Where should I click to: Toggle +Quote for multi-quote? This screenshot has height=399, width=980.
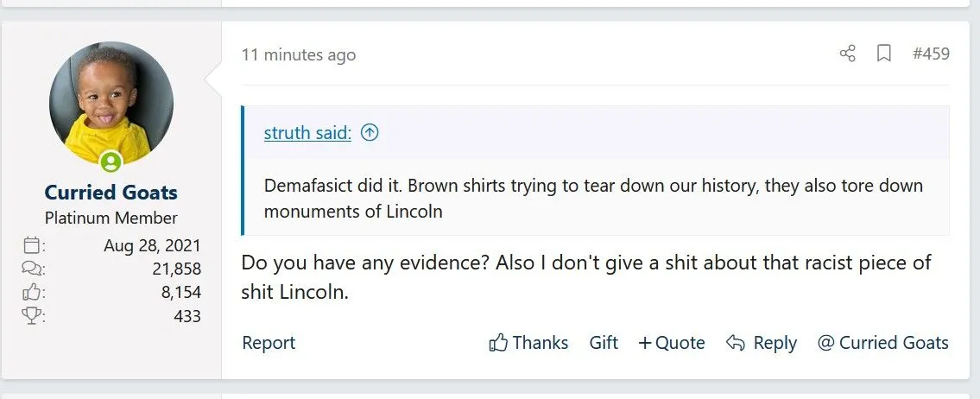point(671,343)
